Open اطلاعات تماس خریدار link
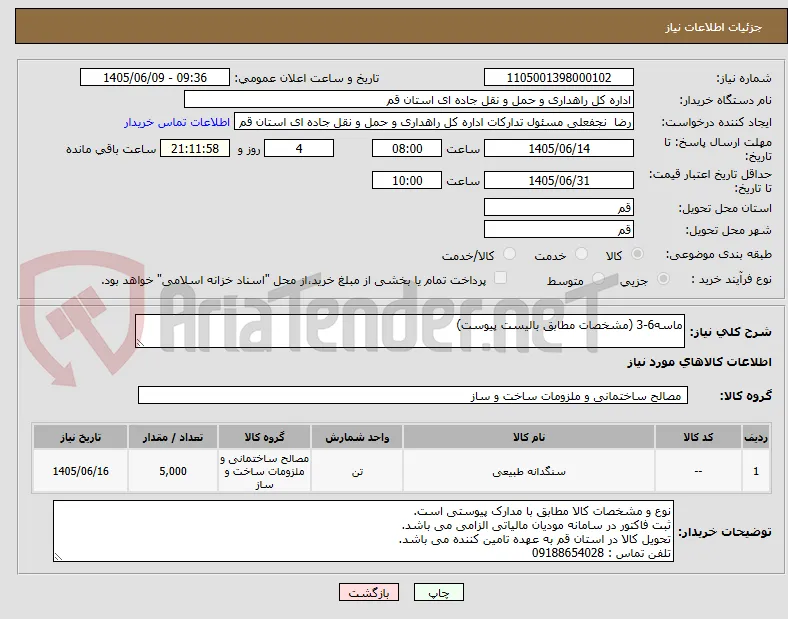The width and height of the screenshot is (788, 619). point(177,122)
